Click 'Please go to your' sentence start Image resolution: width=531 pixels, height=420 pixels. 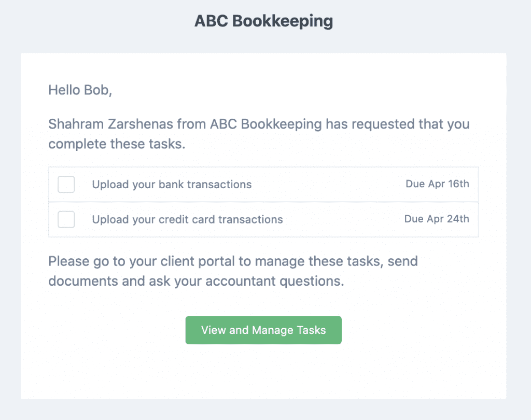pos(102,261)
